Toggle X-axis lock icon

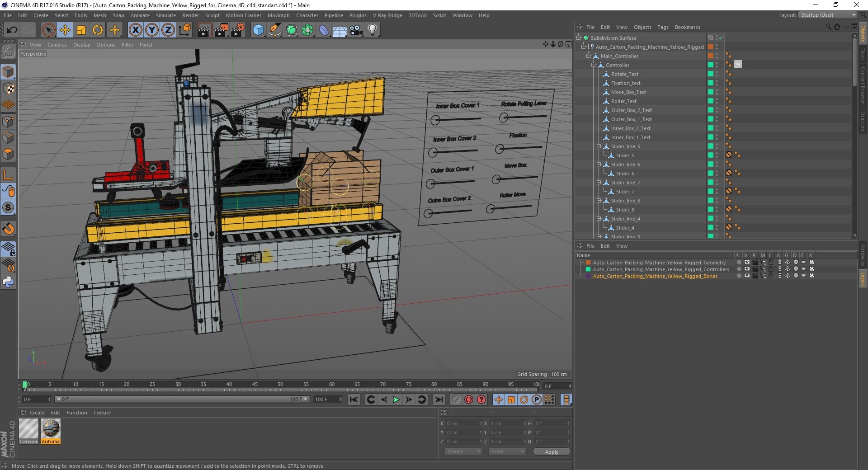135,30
